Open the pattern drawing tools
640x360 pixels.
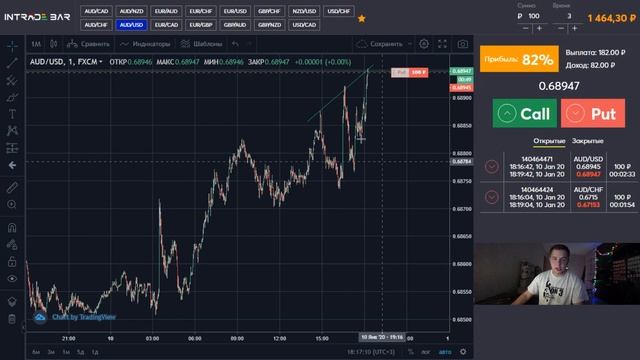(12, 131)
